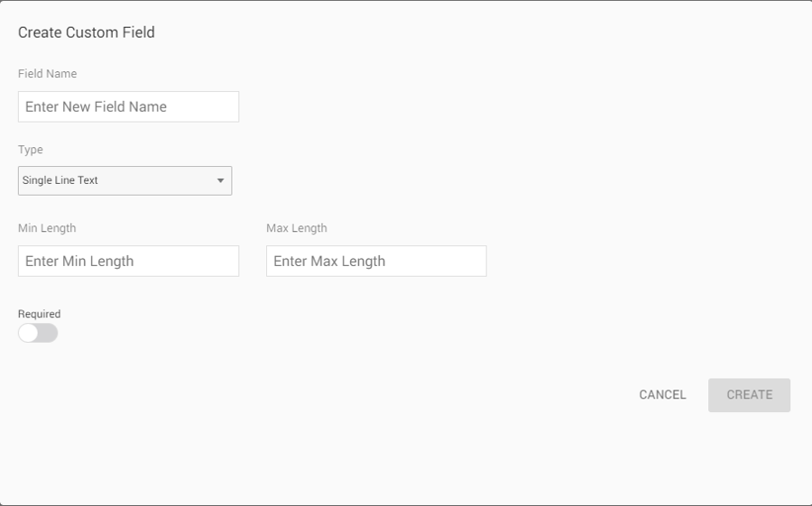
Task: Dismiss the dialog with Cancel
Action: click(x=662, y=395)
